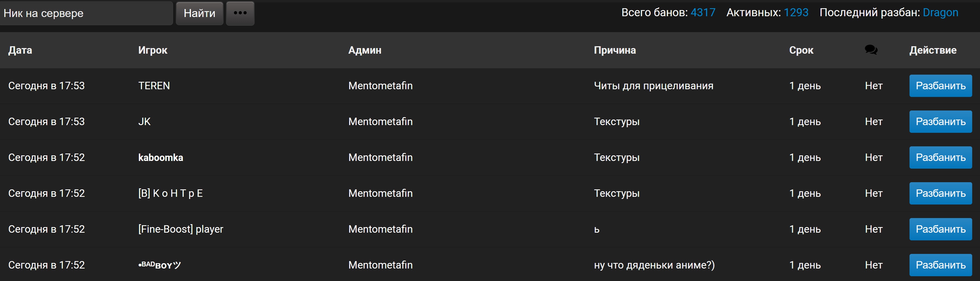Sort by the Дата column header
The height and width of the screenshot is (281, 980).
(x=20, y=50)
